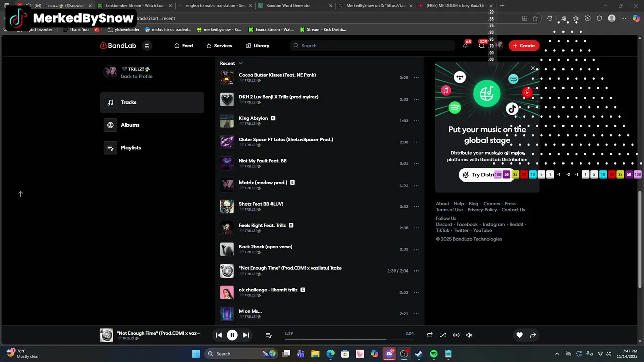
Task: Open track title Not My Fault Feat. BB
Action: click(x=263, y=161)
